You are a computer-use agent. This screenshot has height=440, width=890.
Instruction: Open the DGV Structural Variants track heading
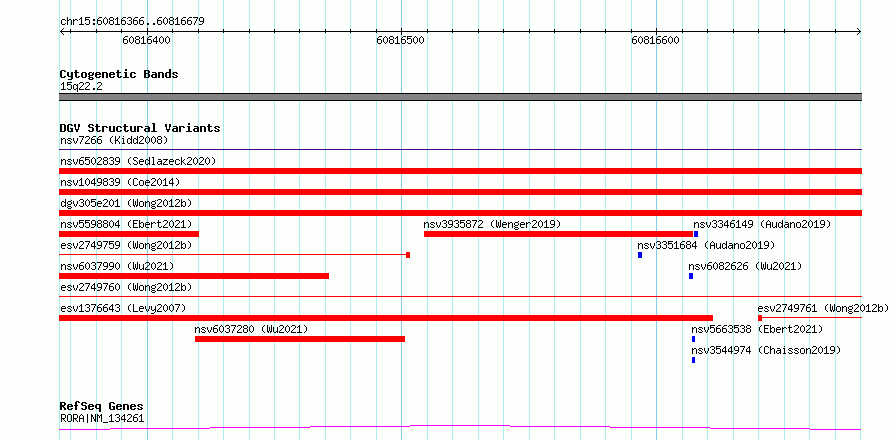coord(140,128)
